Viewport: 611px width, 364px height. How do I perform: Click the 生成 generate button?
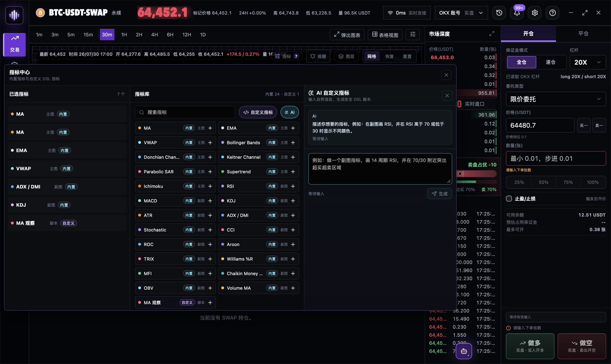439,194
